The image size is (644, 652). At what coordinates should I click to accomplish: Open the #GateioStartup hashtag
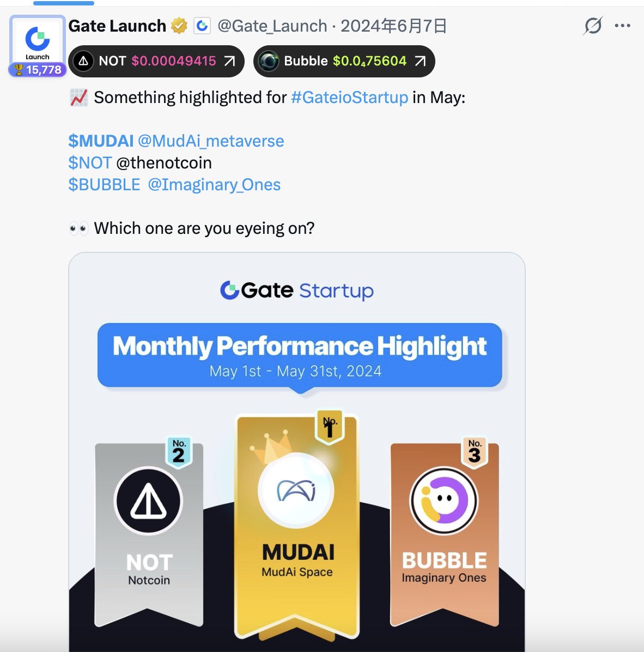click(349, 98)
